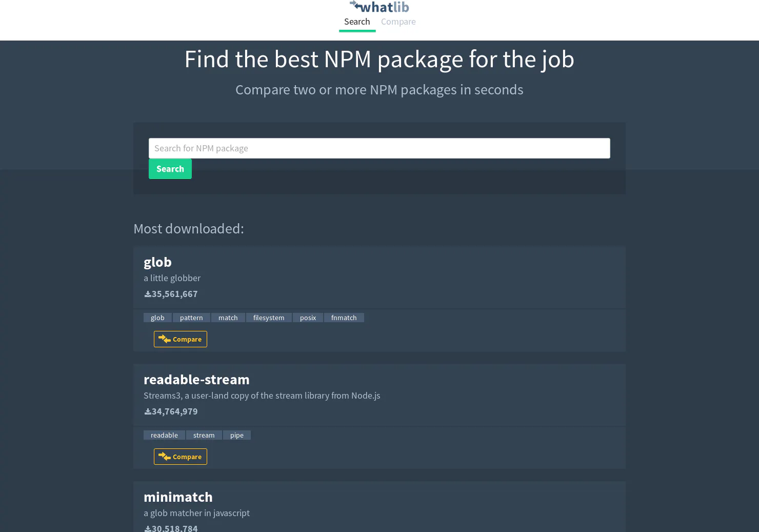Select the filesystem keyword tag
The height and width of the screenshot is (532, 759).
click(x=269, y=318)
